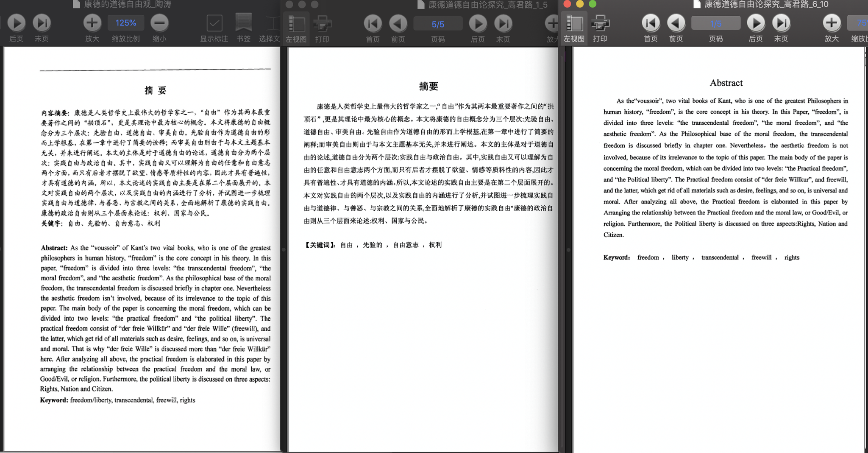Click title 康德道德自由论探究_高君路_6_10
This screenshot has height=453, width=868.
click(766, 4)
